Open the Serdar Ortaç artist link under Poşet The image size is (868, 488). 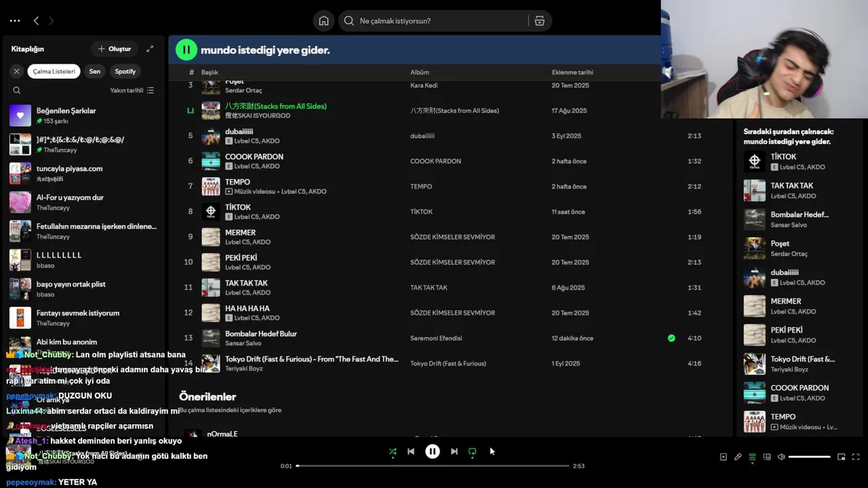tap(243, 90)
